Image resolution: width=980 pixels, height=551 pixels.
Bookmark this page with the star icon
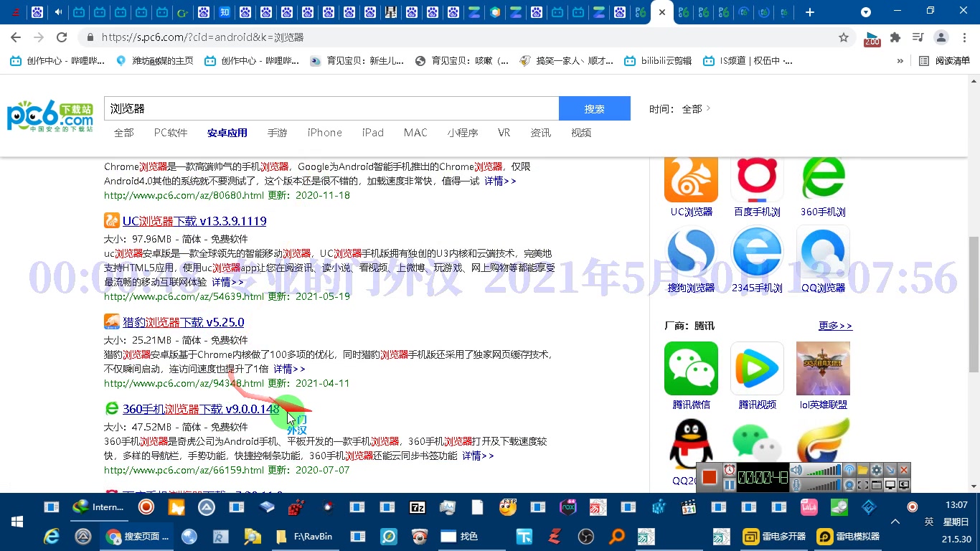coord(844,37)
